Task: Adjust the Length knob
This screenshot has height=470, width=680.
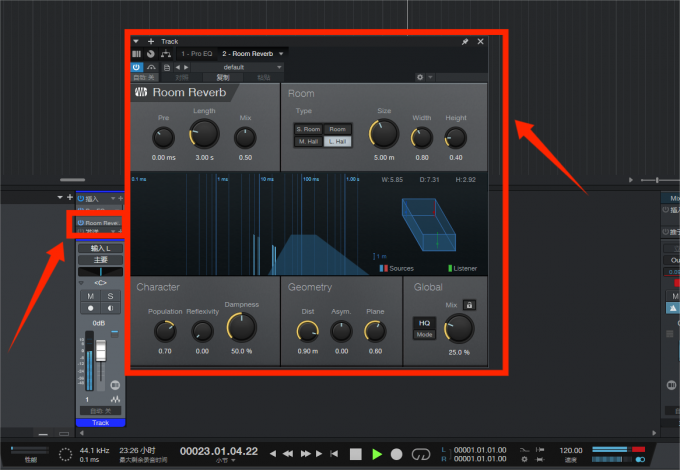Action: tap(204, 134)
